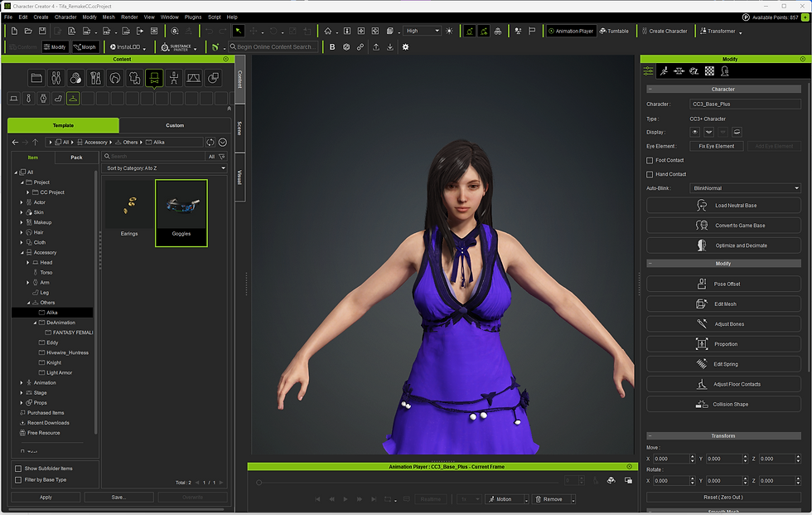This screenshot has height=515, width=812.
Task: Open the render quality High dropdown
Action: 423,31
